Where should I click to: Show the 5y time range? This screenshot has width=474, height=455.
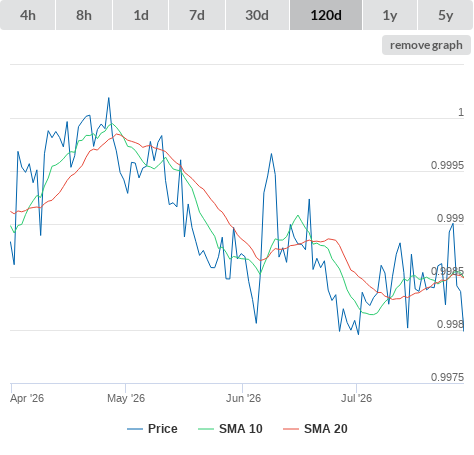click(x=445, y=15)
